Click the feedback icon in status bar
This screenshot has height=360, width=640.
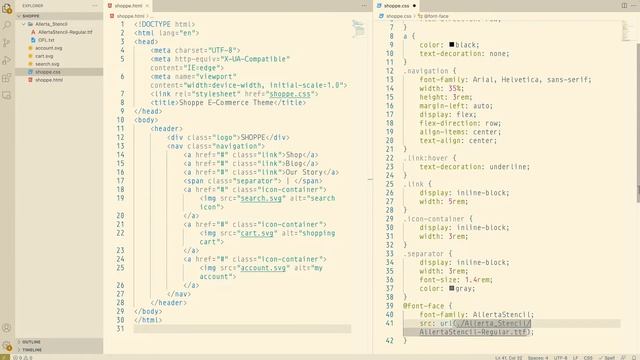click(623, 358)
